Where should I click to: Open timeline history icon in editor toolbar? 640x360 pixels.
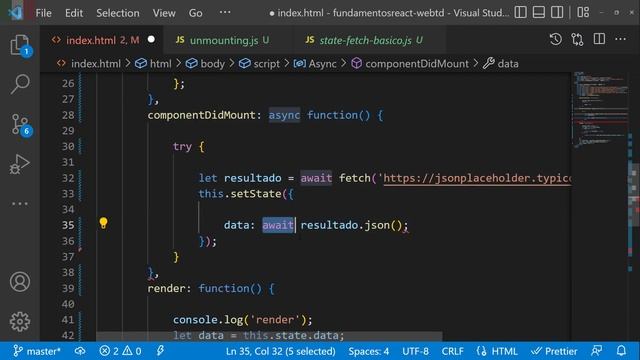click(x=556, y=40)
